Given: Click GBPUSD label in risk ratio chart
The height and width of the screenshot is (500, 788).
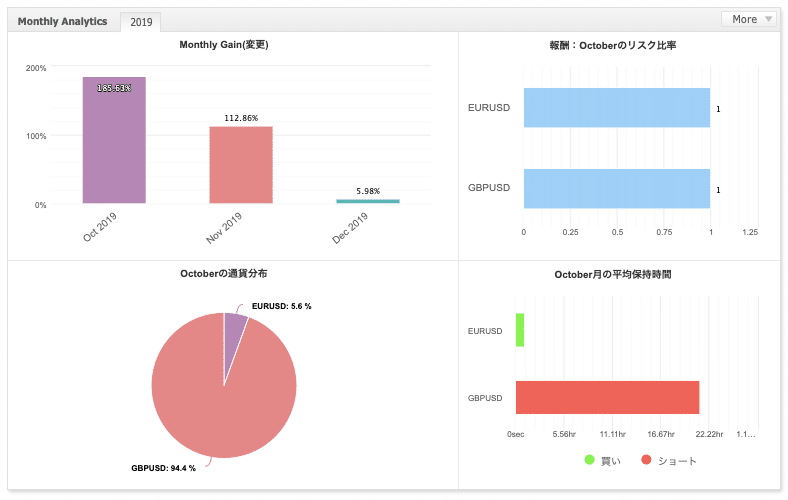Looking at the screenshot, I should pyautogui.click(x=489, y=187).
